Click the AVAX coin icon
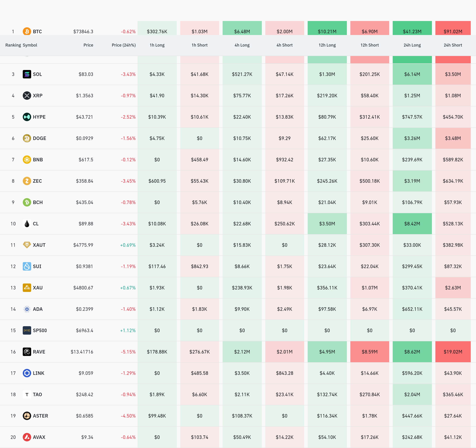 [x=27, y=437]
